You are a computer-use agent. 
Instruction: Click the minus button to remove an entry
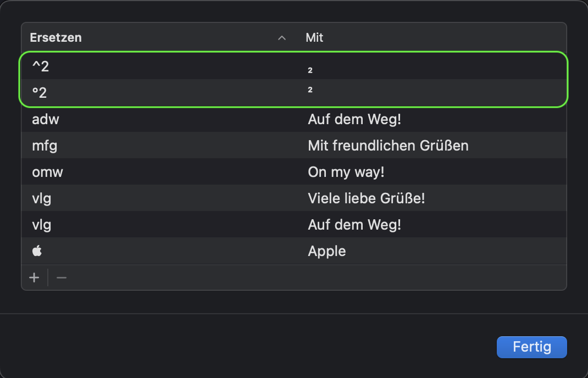[62, 278]
